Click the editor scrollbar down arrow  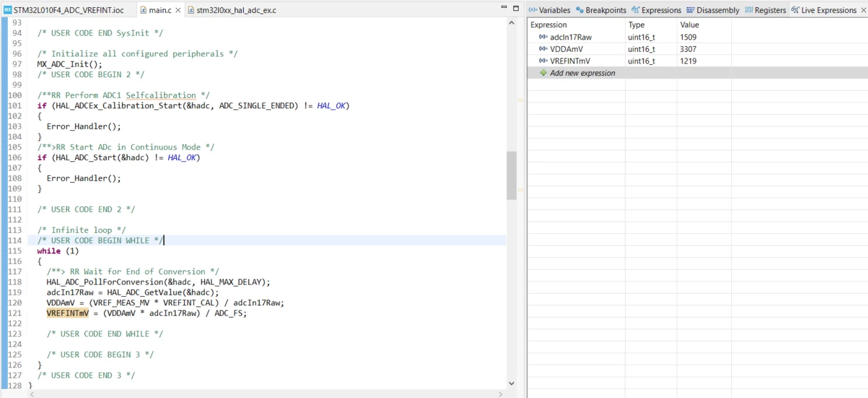click(511, 384)
